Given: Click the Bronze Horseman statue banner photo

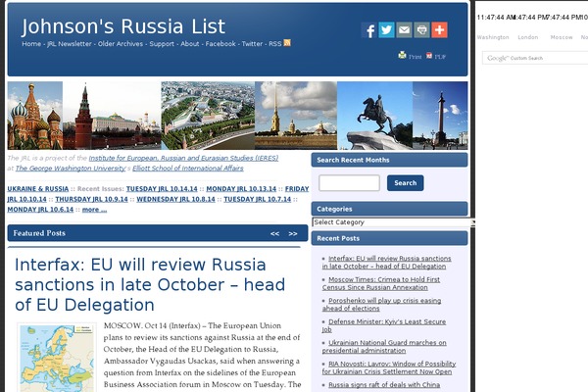Looking at the screenshot, I should click(375, 116).
